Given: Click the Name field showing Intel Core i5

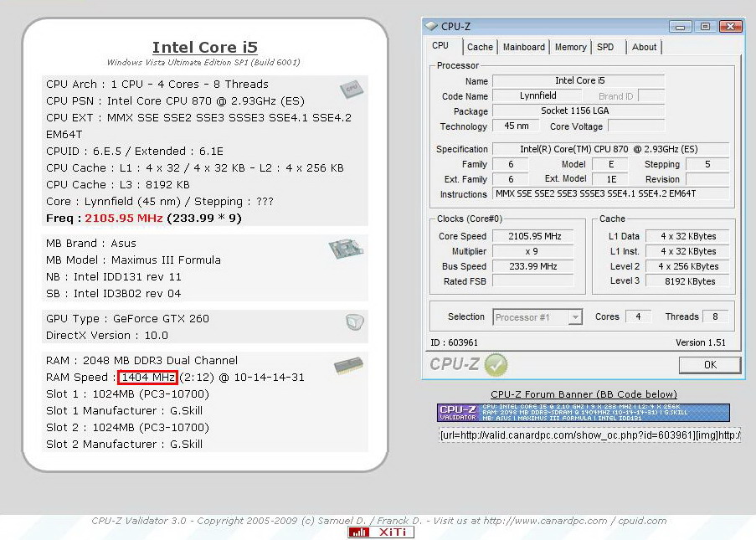Looking at the screenshot, I should pyautogui.click(x=579, y=80).
